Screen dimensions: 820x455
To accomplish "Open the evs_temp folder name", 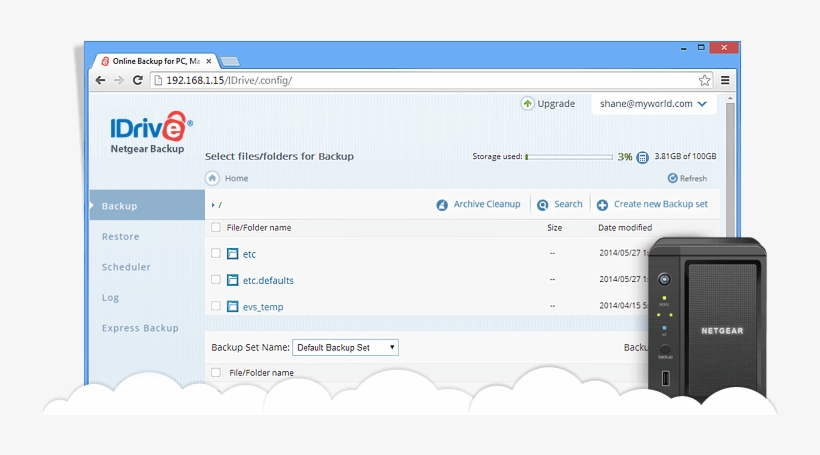I will pos(263,307).
